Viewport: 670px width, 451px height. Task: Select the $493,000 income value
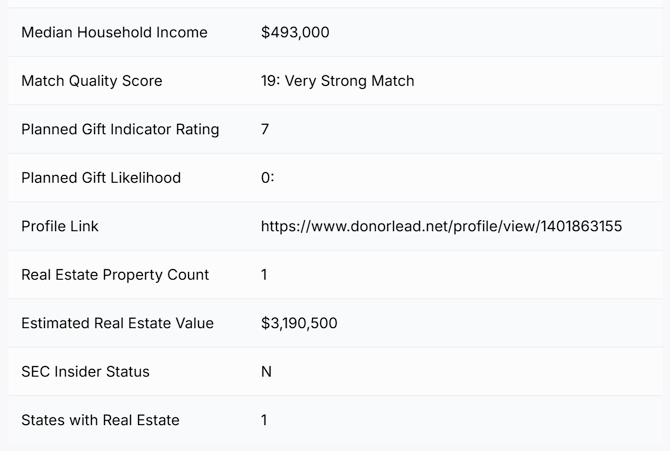[x=295, y=32]
